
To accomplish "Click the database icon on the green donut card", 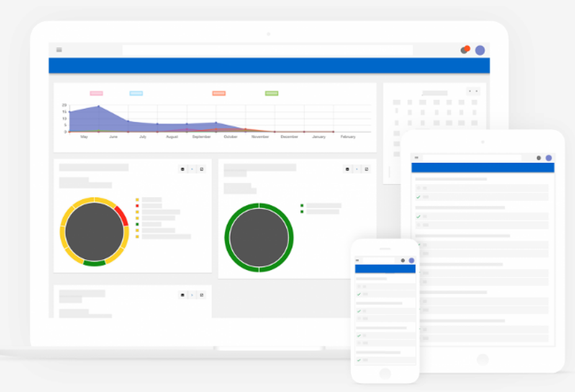I will (347, 169).
